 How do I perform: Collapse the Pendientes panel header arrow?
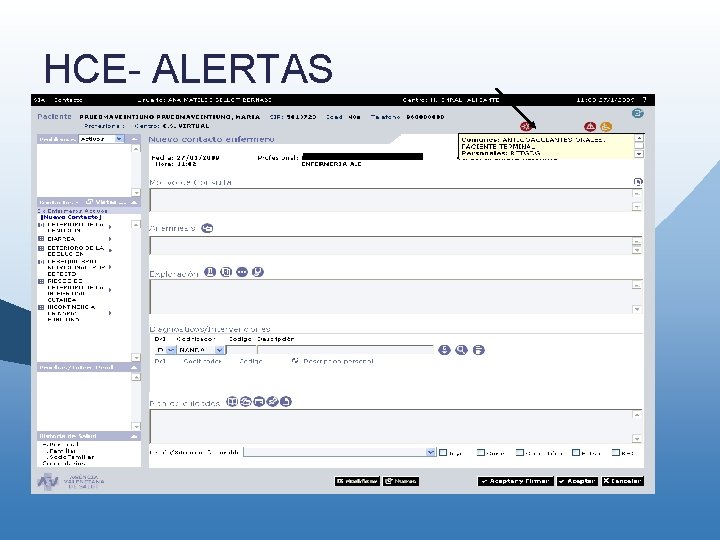(x=135, y=367)
